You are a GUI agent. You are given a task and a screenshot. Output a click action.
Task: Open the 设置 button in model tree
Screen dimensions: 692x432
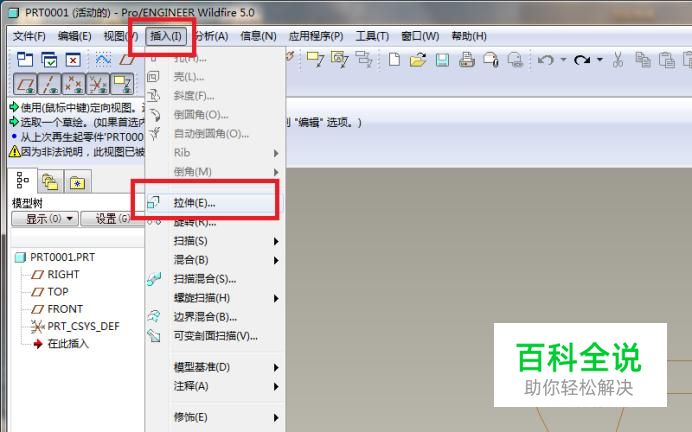[x=113, y=218]
